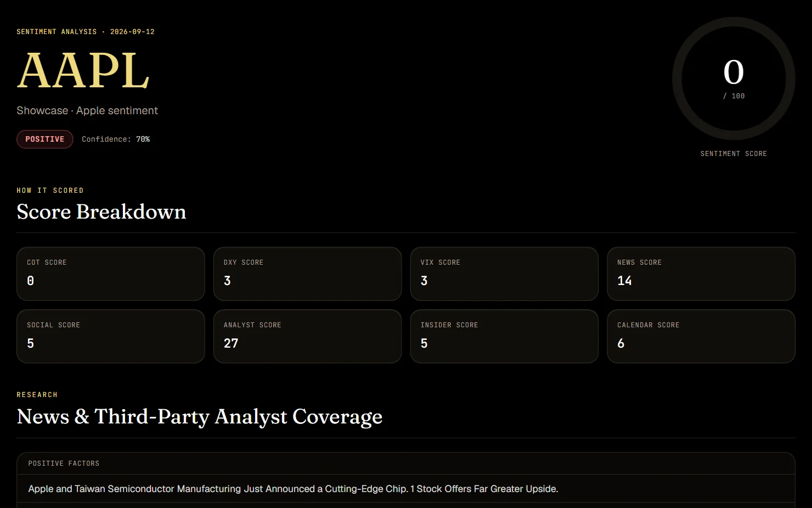
Task: Select the VIX Score card
Action: point(504,274)
